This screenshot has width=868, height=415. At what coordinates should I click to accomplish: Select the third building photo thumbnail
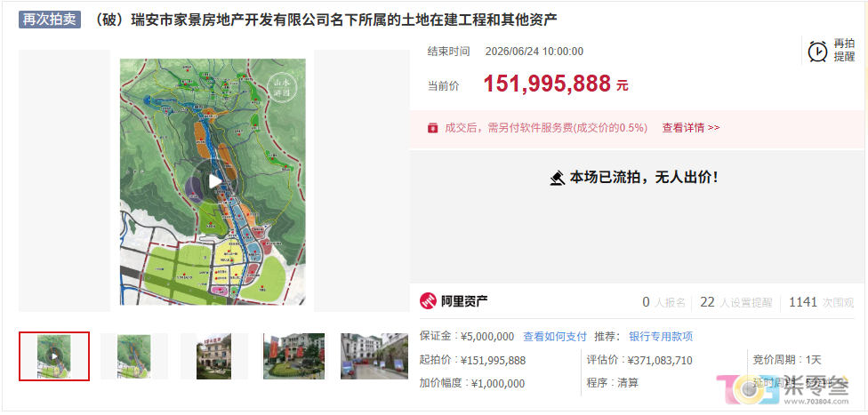point(213,356)
